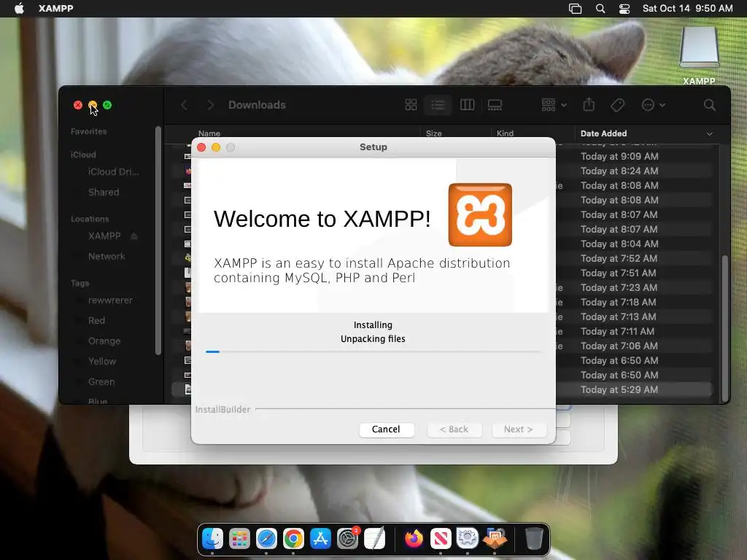Viewport: 747px width, 560px height.
Task: Select the Orange tag in sidebar
Action: point(104,341)
